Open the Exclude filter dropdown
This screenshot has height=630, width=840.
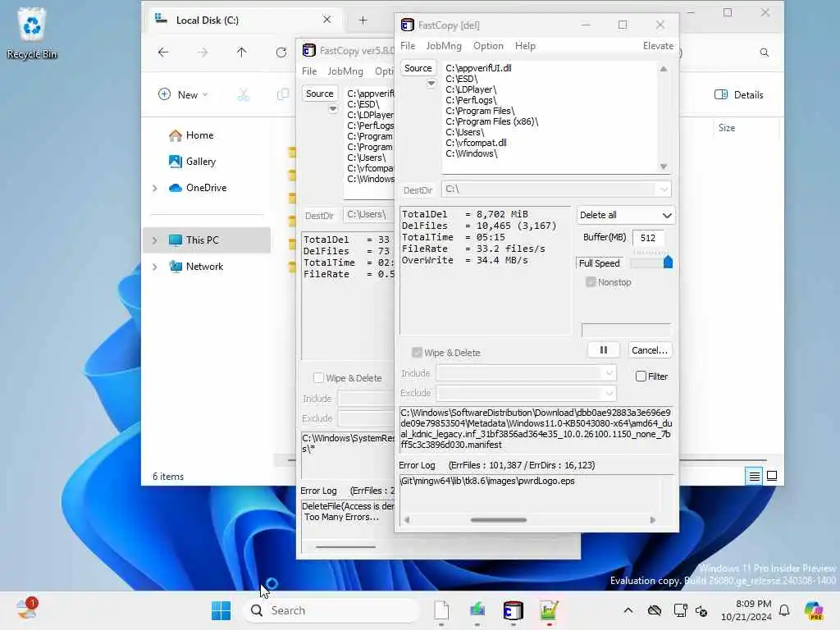(609, 393)
